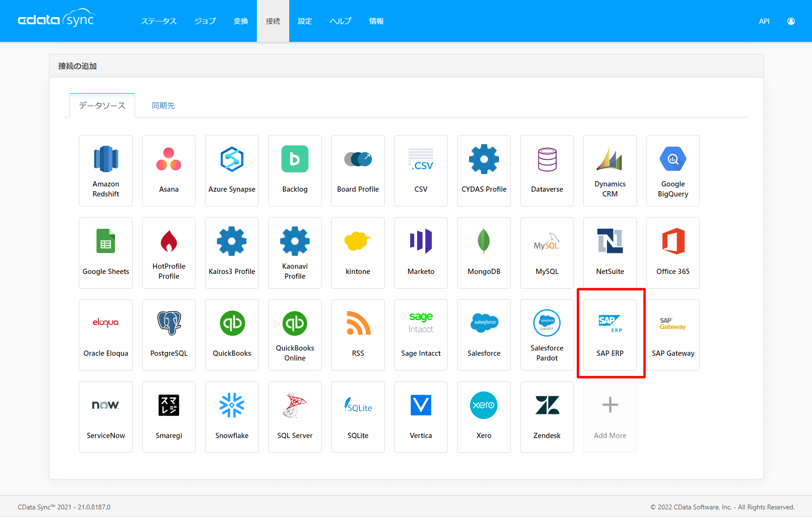
Task: Open the 接続 menu
Action: point(273,21)
